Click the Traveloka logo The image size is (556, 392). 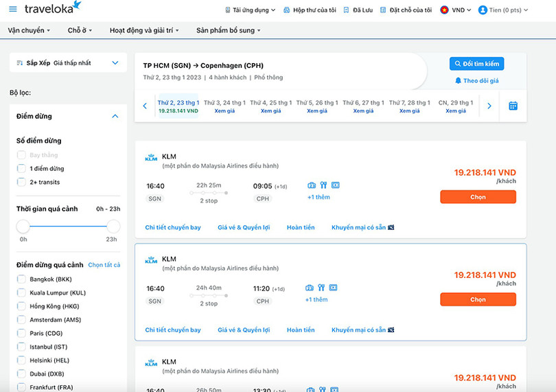click(x=53, y=8)
